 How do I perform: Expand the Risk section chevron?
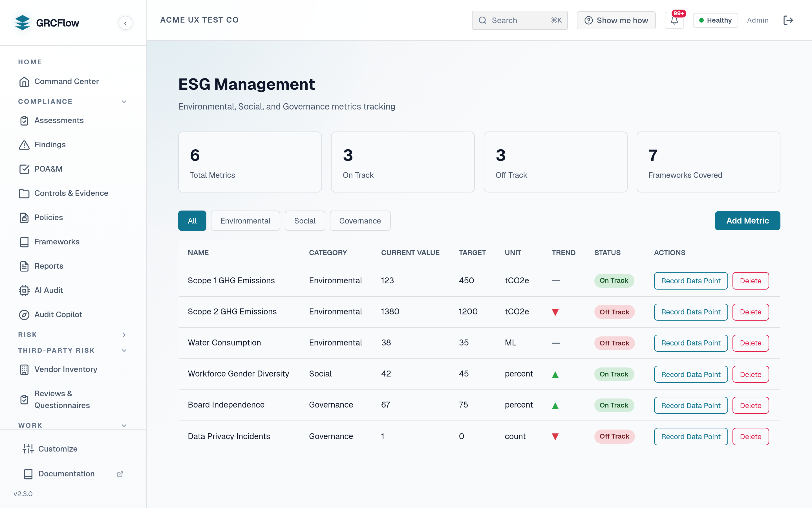pyautogui.click(x=124, y=335)
